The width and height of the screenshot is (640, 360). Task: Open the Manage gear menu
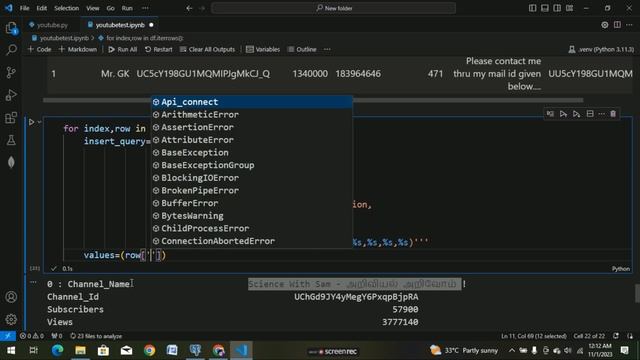click(x=11, y=319)
